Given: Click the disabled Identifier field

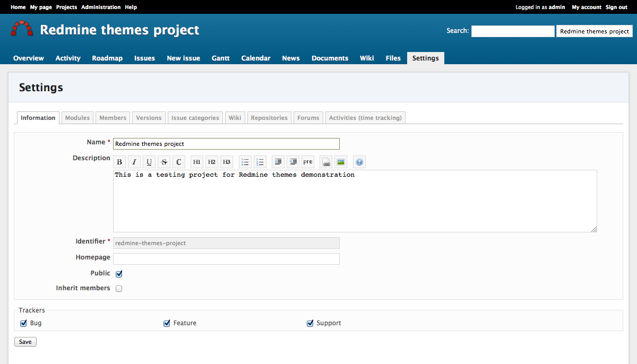Looking at the screenshot, I should point(226,243).
